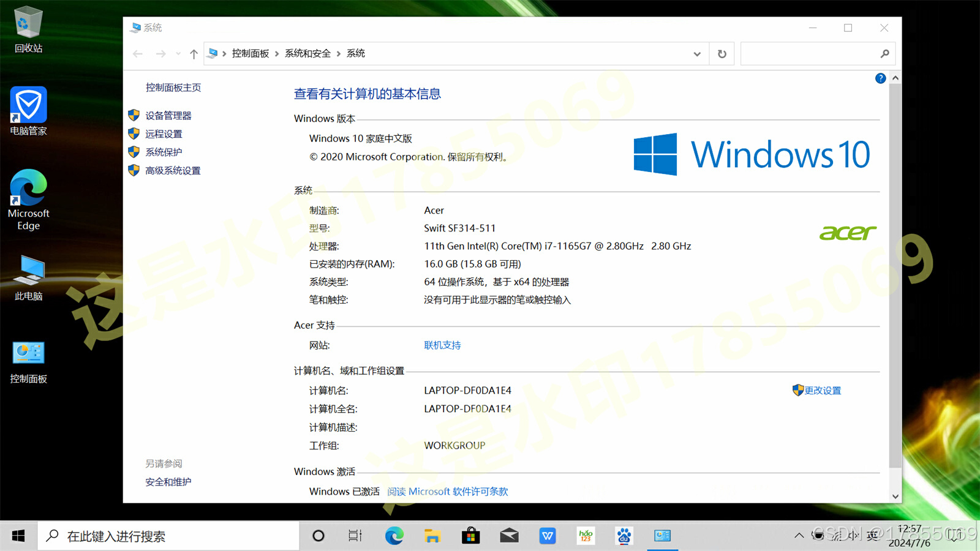The height and width of the screenshot is (551, 980).
Task: Go forward with the forward arrow
Action: [x=160, y=54]
